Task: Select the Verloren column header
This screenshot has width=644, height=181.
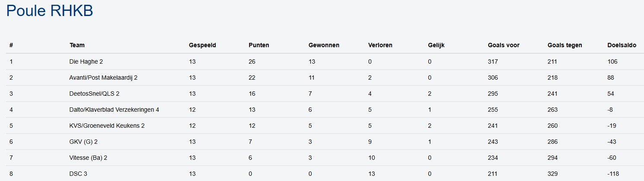Action: [380, 45]
